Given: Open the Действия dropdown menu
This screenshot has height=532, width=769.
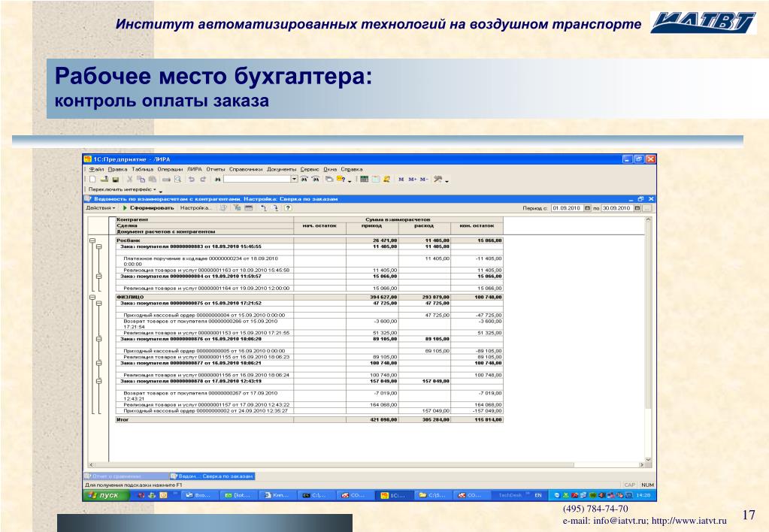Looking at the screenshot, I should point(101,208).
